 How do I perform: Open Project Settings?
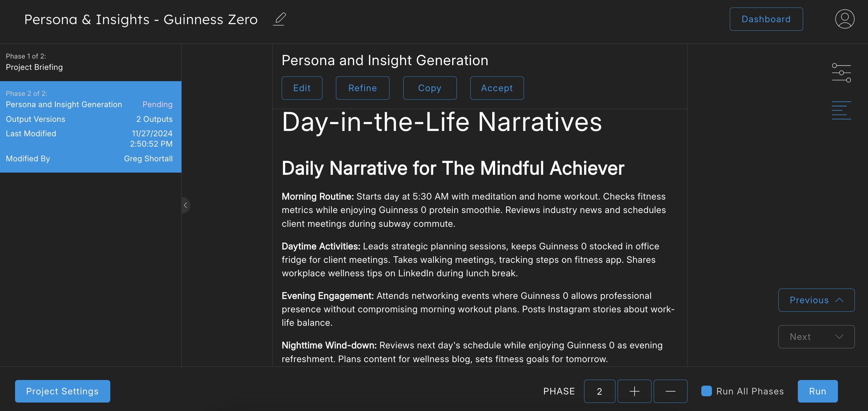click(62, 391)
